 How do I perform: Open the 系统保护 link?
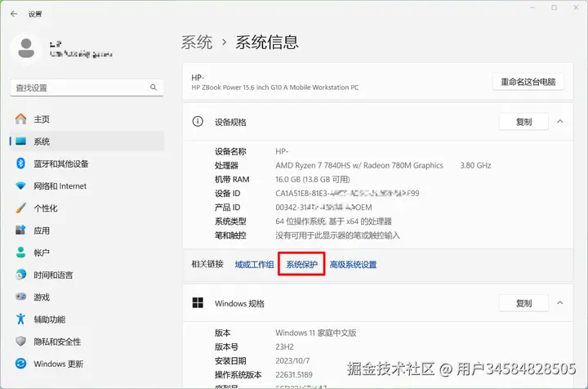(x=302, y=265)
